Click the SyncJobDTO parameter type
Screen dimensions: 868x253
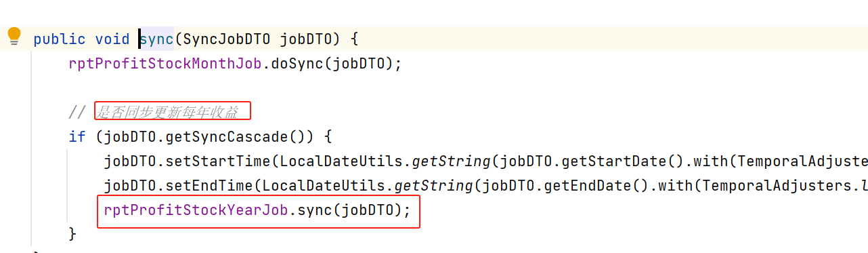225,39
